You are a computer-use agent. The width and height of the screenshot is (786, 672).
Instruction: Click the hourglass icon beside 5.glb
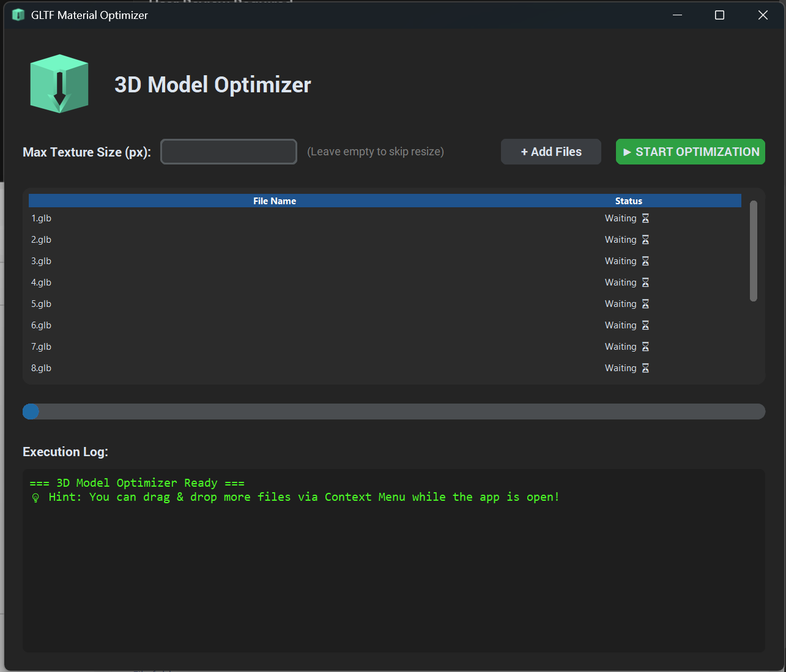[645, 304]
